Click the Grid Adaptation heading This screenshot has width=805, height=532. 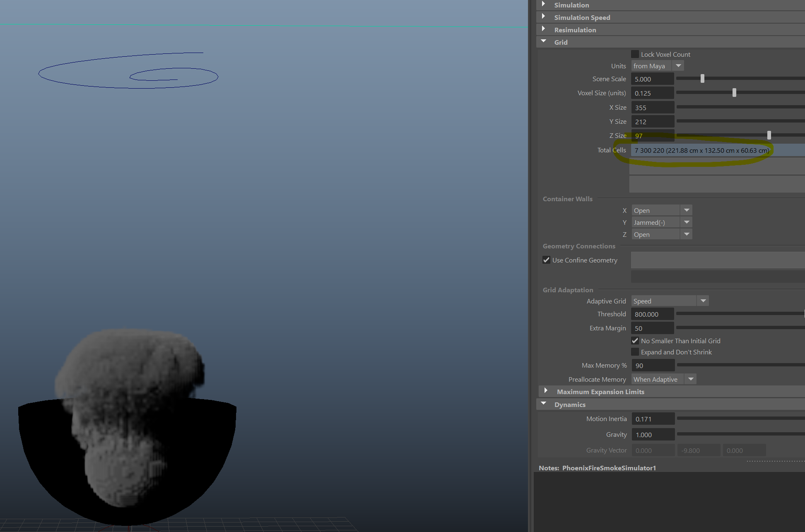[x=568, y=290]
